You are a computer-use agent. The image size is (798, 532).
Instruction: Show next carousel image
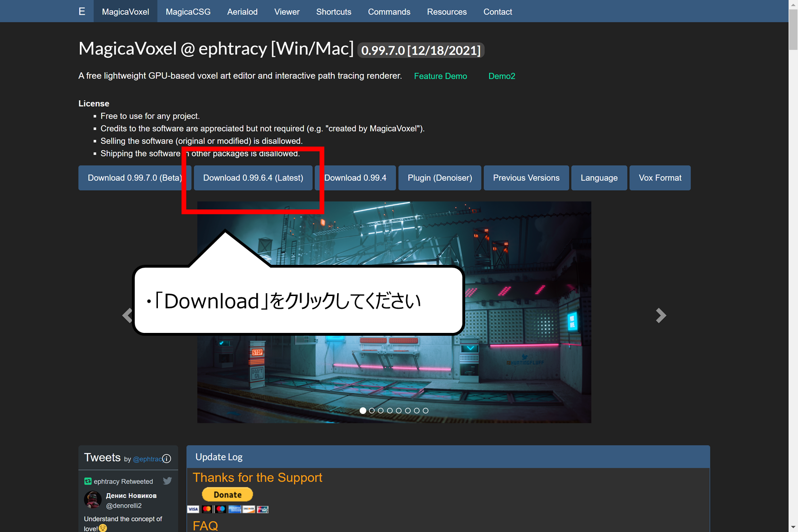pos(661,315)
